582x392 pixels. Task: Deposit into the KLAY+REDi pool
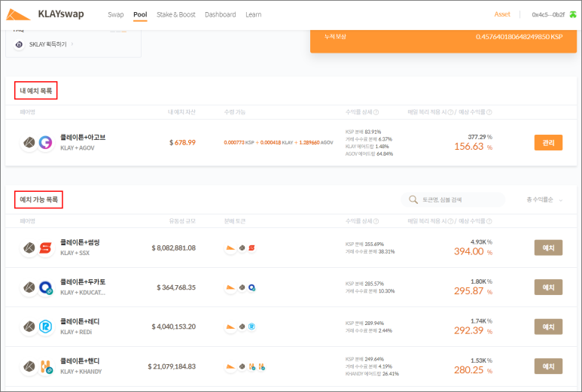[548, 327]
